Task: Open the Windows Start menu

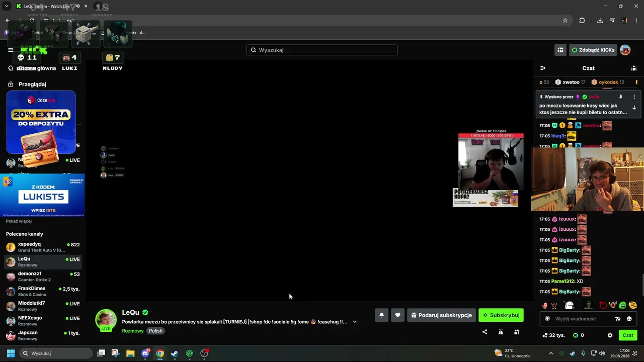Action: click(11, 353)
